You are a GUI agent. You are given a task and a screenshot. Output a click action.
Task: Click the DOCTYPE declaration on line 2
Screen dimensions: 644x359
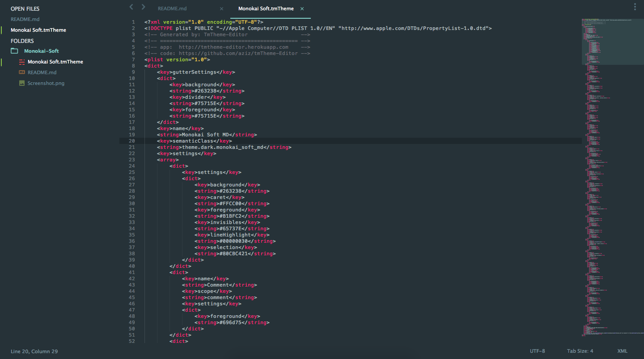click(318, 28)
